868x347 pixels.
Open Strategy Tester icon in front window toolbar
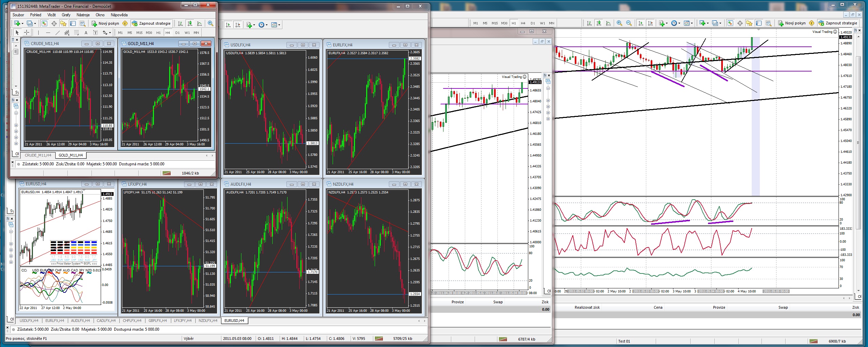(x=82, y=23)
